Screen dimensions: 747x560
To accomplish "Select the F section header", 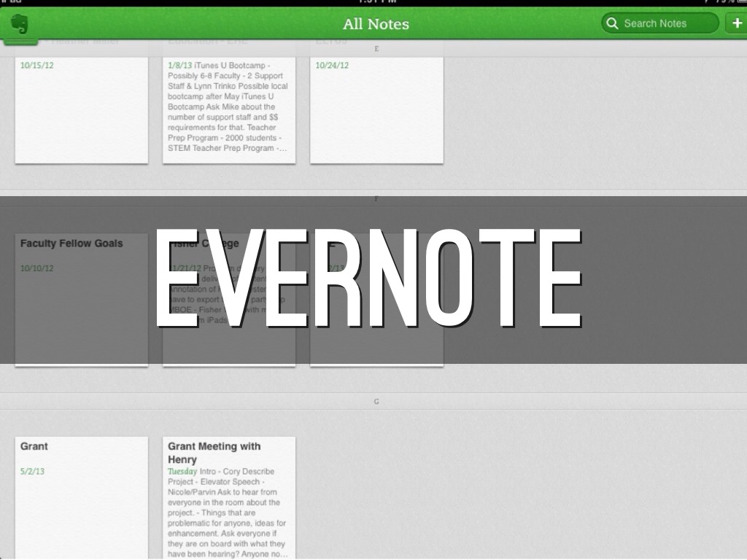I will coord(376,198).
